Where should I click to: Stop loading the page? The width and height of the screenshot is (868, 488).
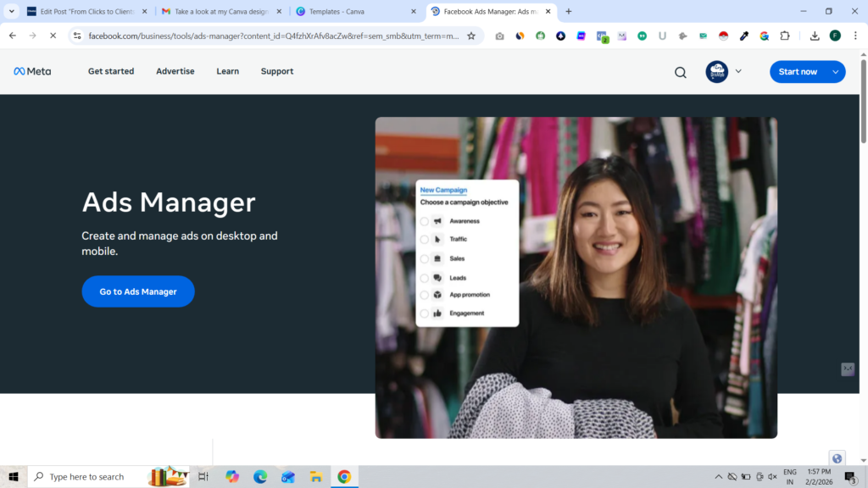click(53, 36)
